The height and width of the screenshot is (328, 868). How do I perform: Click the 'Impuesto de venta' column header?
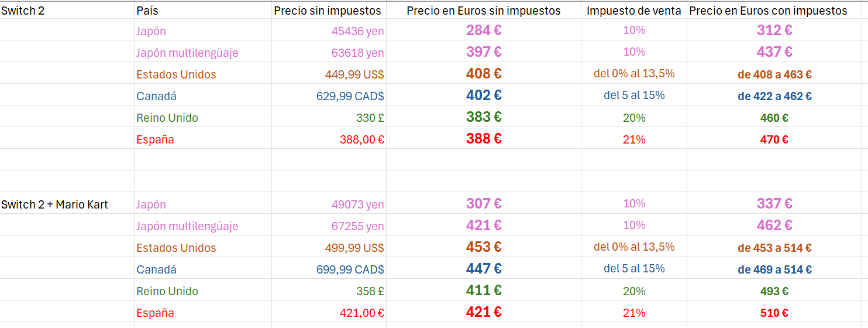pos(633,11)
